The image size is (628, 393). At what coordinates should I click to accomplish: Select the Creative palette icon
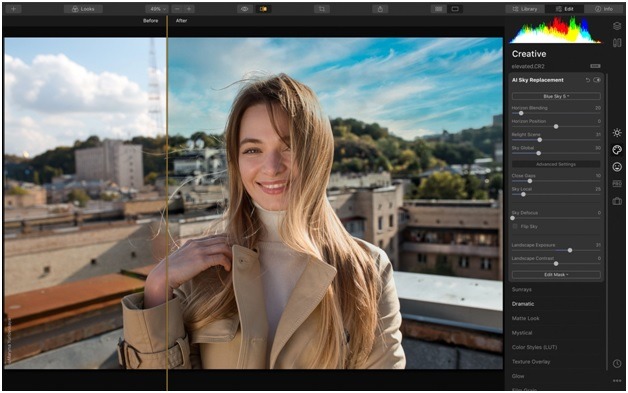click(x=617, y=150)
